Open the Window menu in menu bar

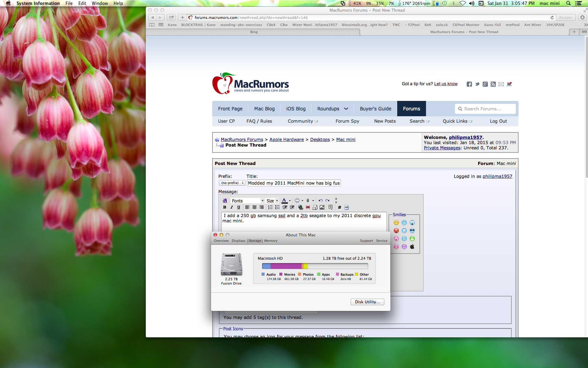100,3
